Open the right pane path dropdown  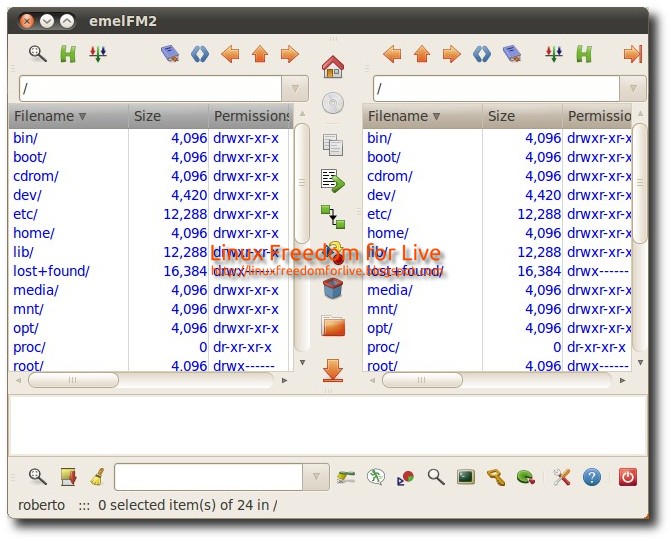633,89
